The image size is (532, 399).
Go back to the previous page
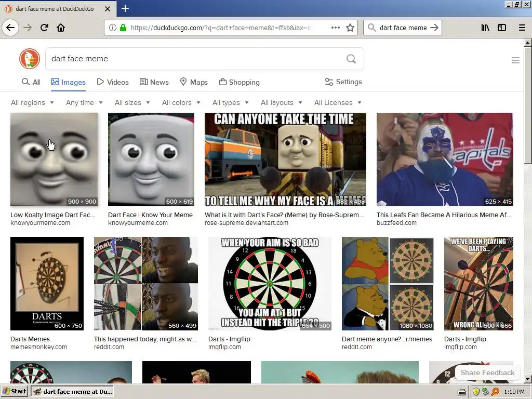[10, 28]
